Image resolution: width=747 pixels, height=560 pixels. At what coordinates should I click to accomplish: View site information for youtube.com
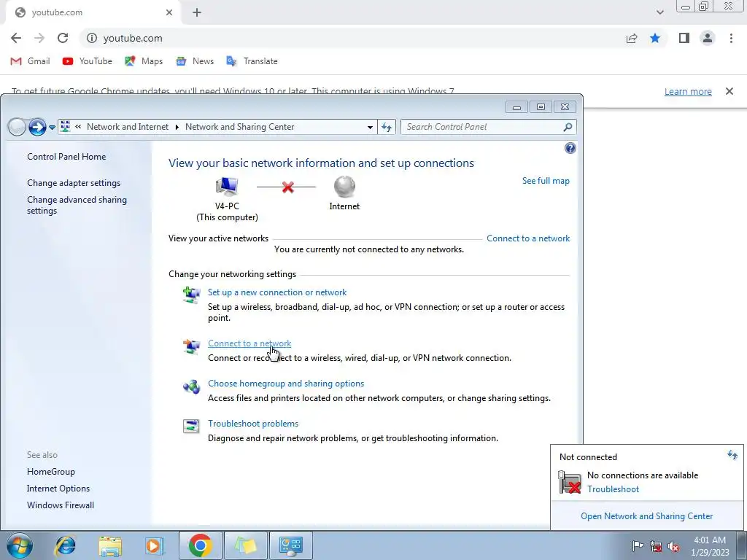(x=92, y=38)
